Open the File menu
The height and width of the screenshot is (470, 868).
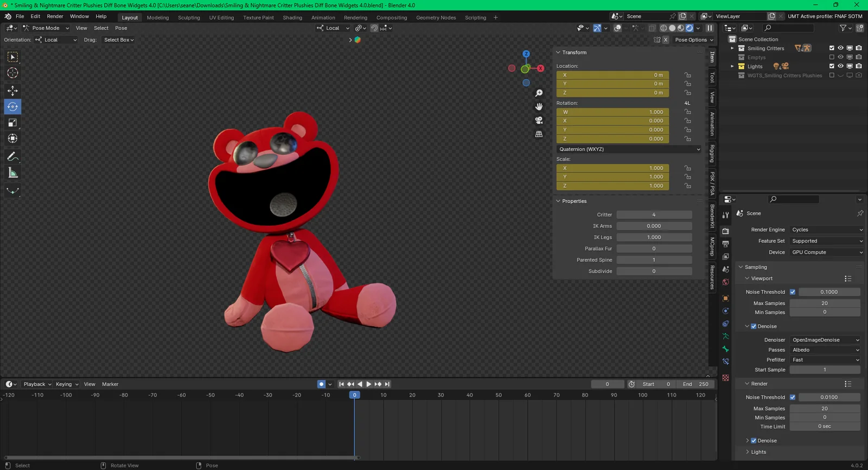(20, 17)
